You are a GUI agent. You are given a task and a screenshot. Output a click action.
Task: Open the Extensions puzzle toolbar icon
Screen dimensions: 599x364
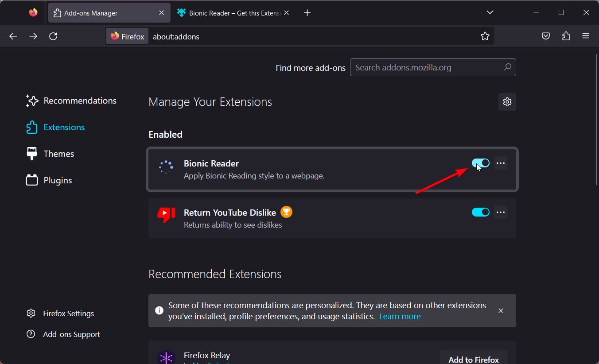[x=566, y=36]
